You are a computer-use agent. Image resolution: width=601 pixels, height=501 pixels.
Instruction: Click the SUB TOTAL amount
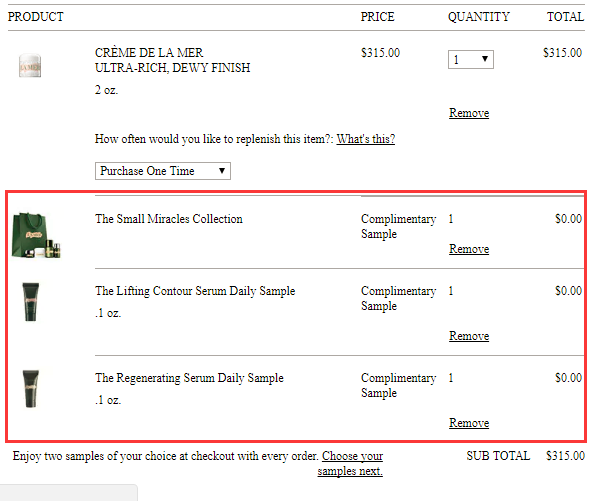point(565,456)
